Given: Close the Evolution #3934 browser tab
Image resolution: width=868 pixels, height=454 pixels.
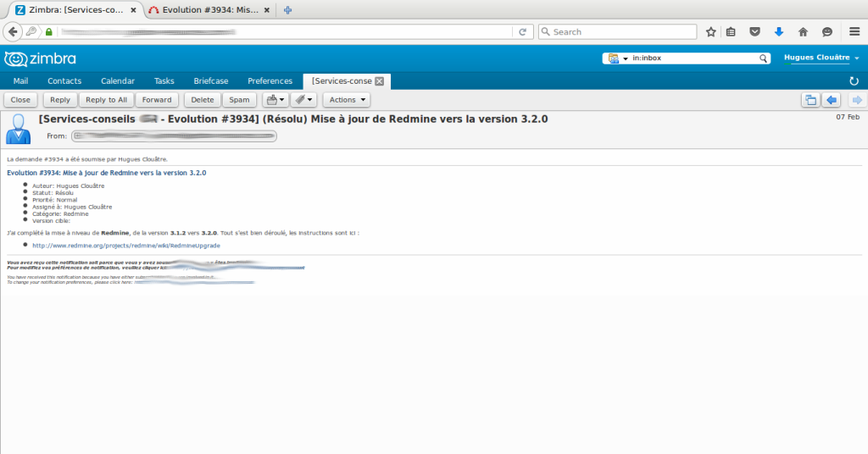Looking at the screenshot, I should pyautogui.click(x=267, y=10).
